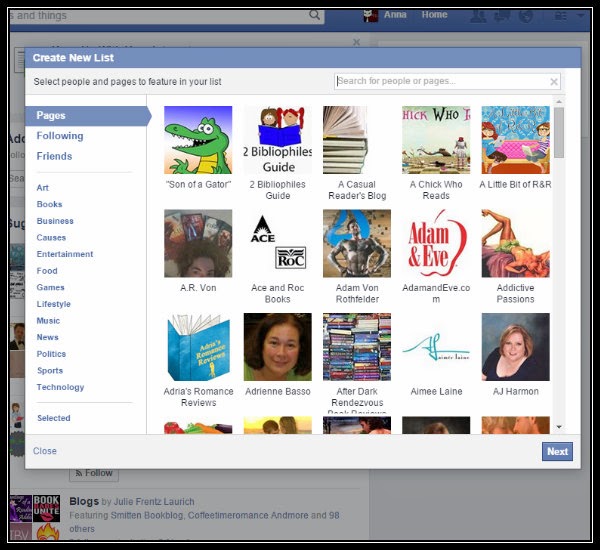This screenshot has height=550, width=600.
Task: Select Addictive Passions thumbnail
Action: (x=515, y=243)
